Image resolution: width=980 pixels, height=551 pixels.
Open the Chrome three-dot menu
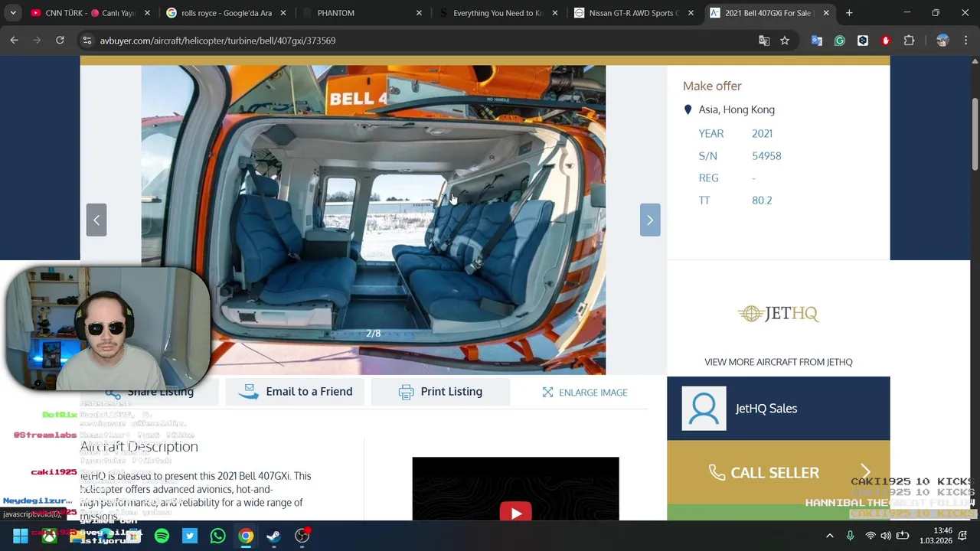click(966, 41)
